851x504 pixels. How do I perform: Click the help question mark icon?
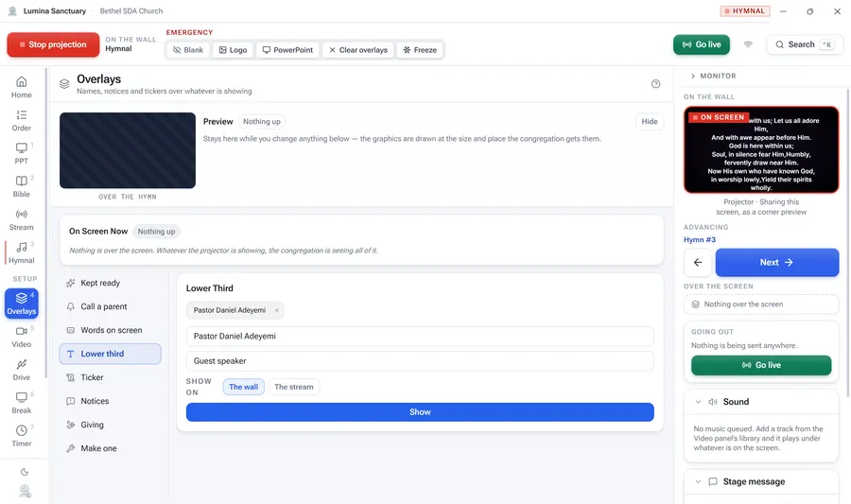click(655, 83)
